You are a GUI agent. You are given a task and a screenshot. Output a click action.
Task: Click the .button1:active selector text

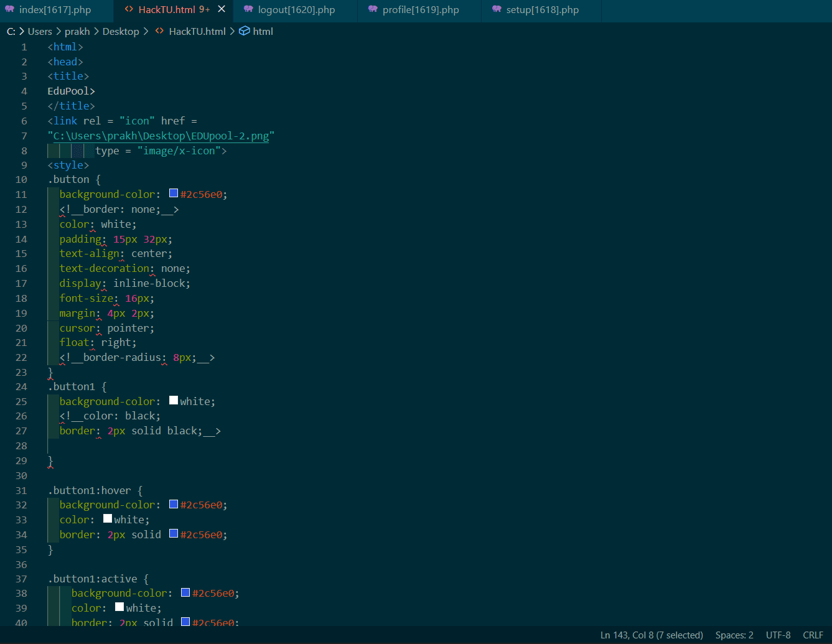93,579
